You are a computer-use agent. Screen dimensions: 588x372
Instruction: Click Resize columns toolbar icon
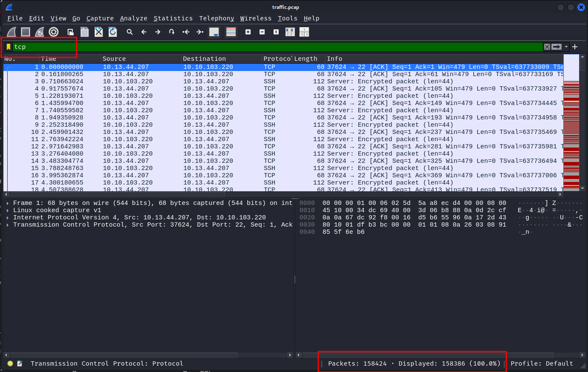[290, 32]
